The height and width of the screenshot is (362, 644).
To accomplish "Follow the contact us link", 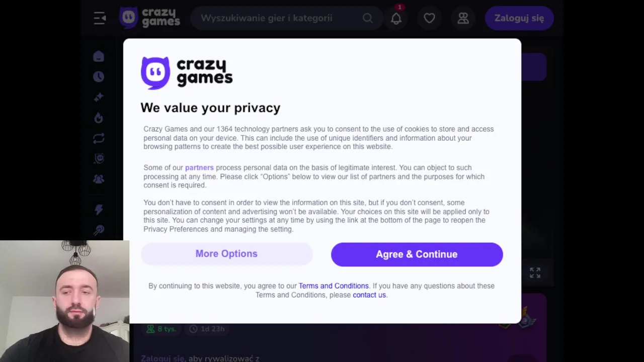I will point(369,295).
